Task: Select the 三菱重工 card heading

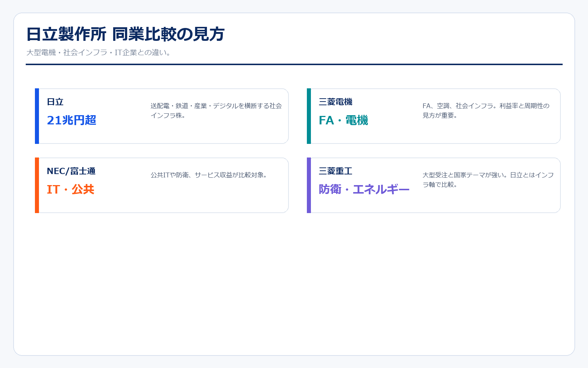Action: pos(336,171)
